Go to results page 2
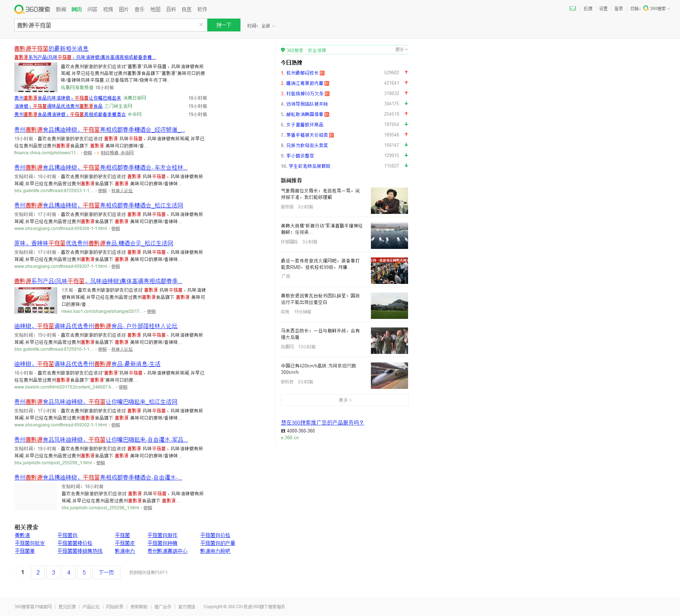This screenshot has height=616, width=680. 38,572
